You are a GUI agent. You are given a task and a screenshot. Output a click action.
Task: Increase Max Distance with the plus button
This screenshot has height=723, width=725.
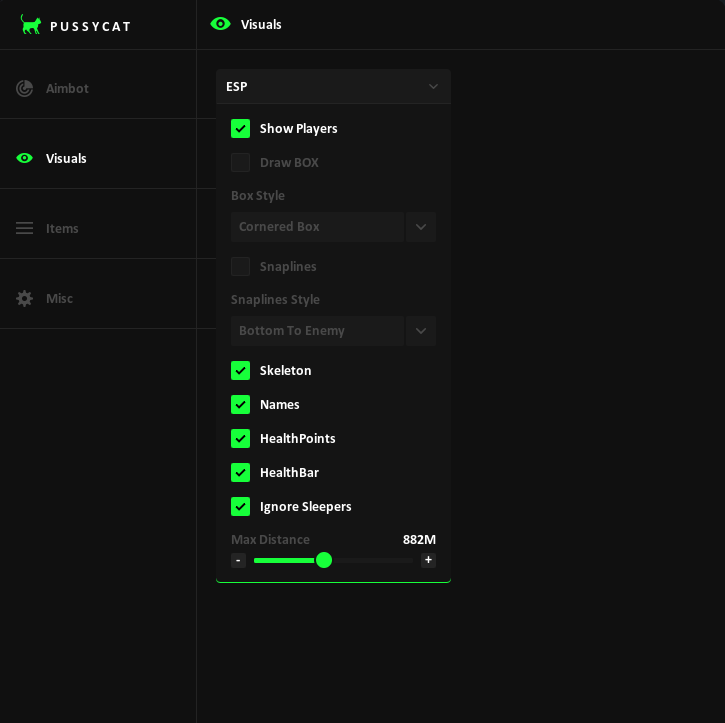click(x=428, y=560)
